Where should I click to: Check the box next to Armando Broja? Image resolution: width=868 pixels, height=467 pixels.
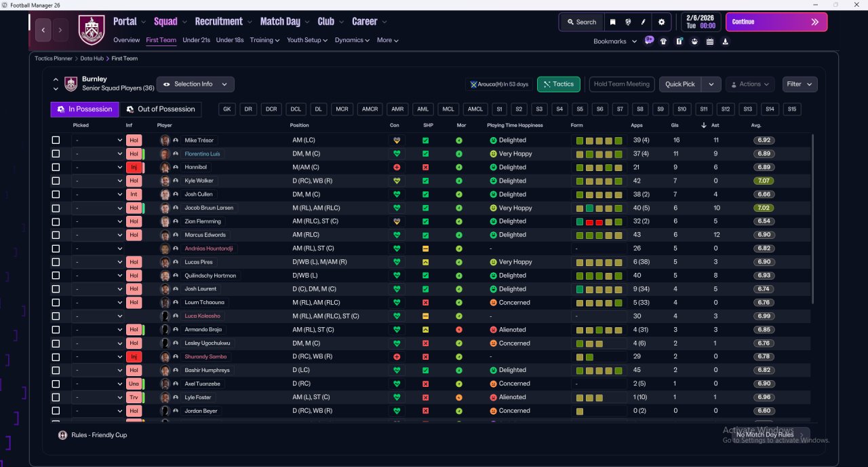[x=56, y=330]
